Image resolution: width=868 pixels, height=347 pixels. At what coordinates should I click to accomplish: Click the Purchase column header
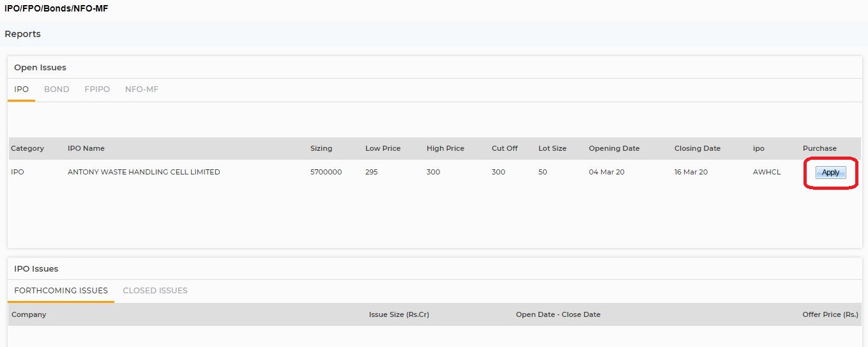(x=819, y=148)
